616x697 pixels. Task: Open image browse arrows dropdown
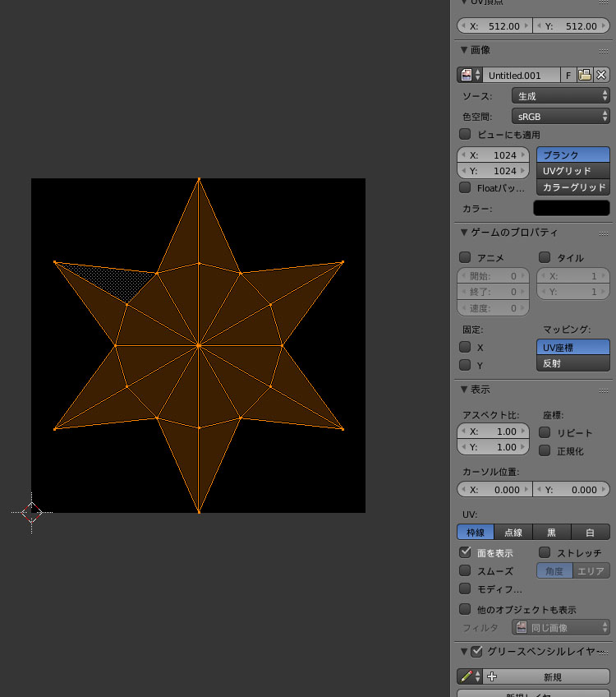(478, 75)
